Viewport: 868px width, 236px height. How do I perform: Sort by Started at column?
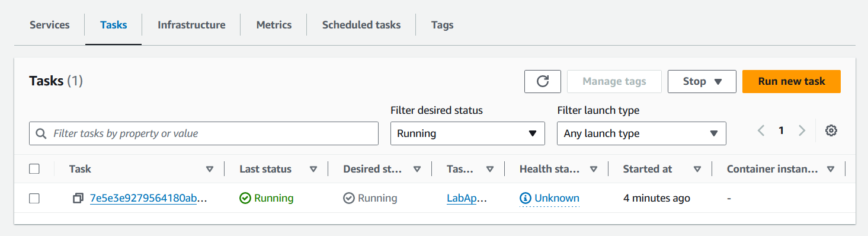click(x=697, y=169)
